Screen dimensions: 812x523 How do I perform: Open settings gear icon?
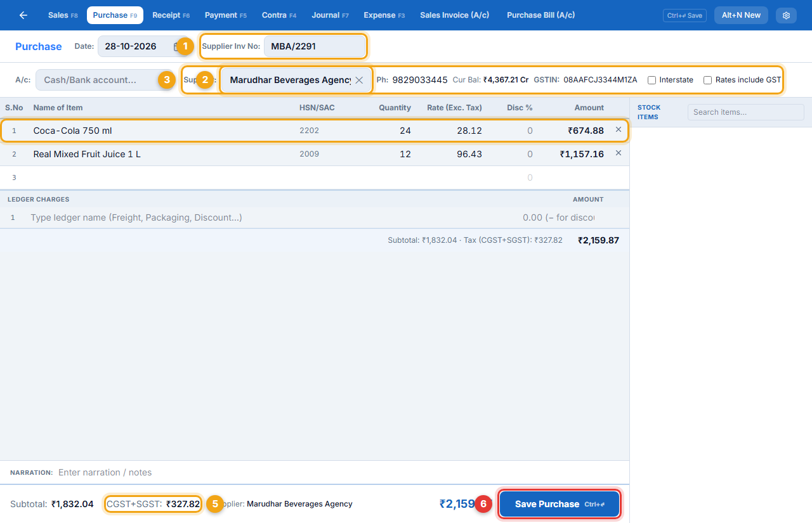[x=786, y=15]
